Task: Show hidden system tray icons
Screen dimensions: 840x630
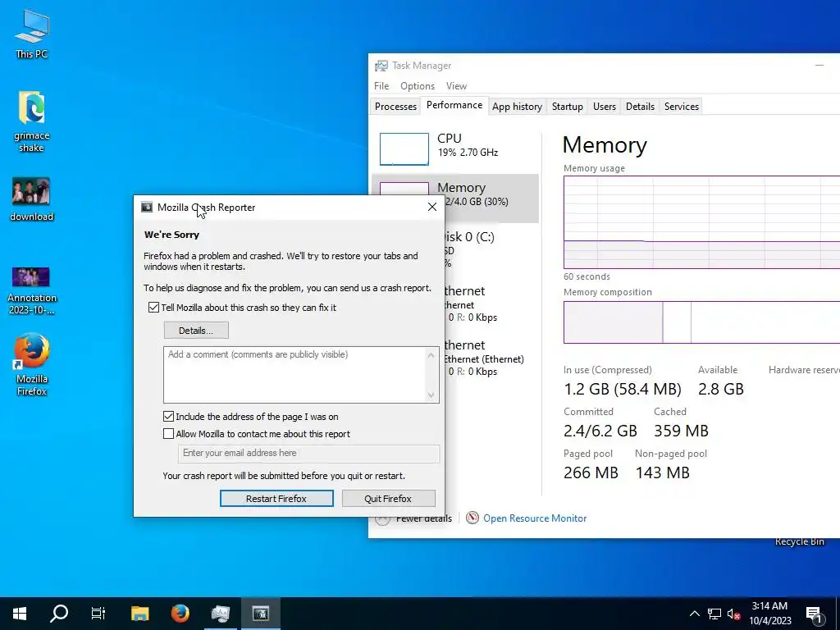Action: [694, 614]
